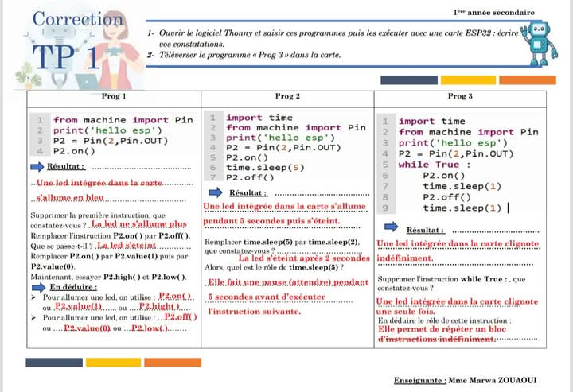
Task: Select the Prog 2 column header
Action: pyautogui.click(x=287, y=96)
